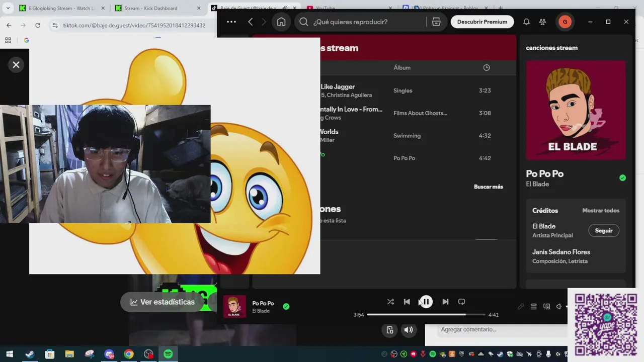Open lyrics microphone icon in Spotify
Screen dimensions: 644x362
tap(521, 306)
